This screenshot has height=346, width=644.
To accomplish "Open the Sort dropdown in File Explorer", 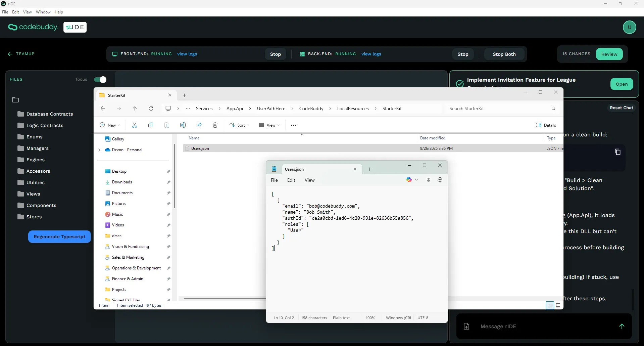I will (239, 125).
